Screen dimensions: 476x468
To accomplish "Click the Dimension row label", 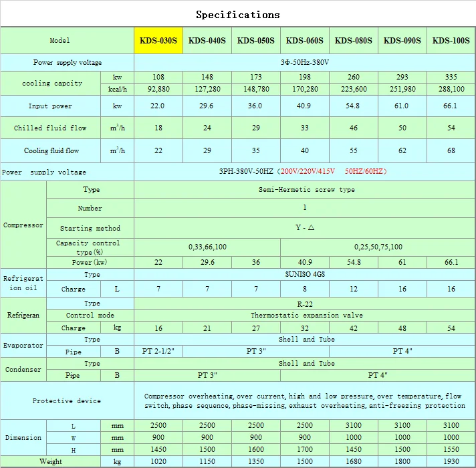I will [23, 438].
